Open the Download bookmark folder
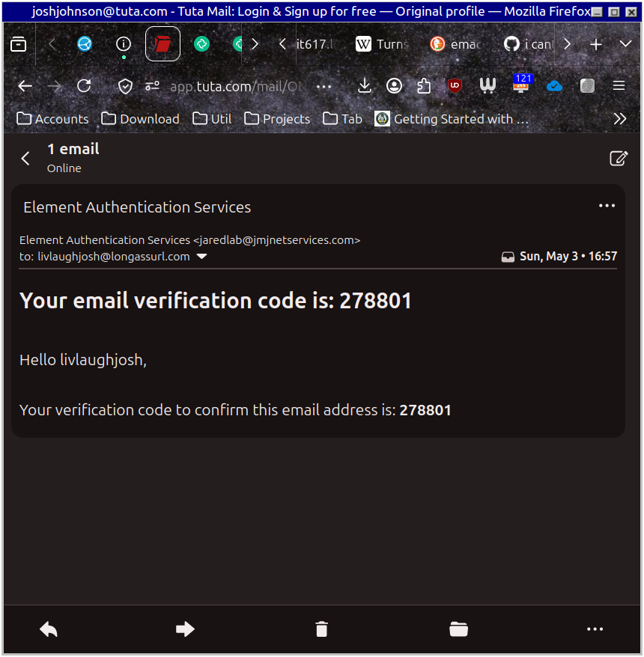644x657 pixels. coord(141,119)
